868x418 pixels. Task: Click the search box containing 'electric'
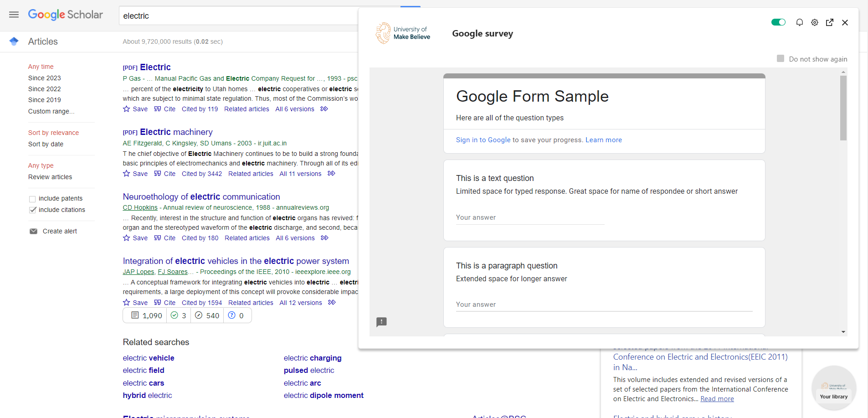(x=239, y=16)
